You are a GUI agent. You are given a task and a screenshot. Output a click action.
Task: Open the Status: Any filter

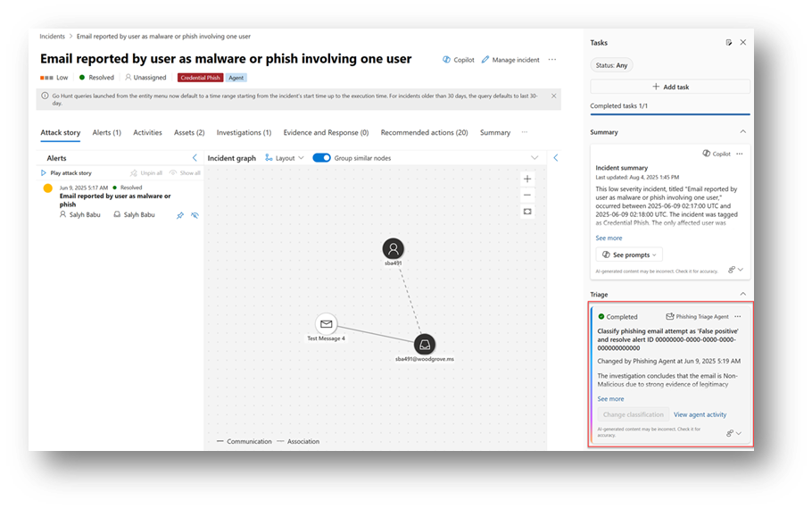point(611,65)
